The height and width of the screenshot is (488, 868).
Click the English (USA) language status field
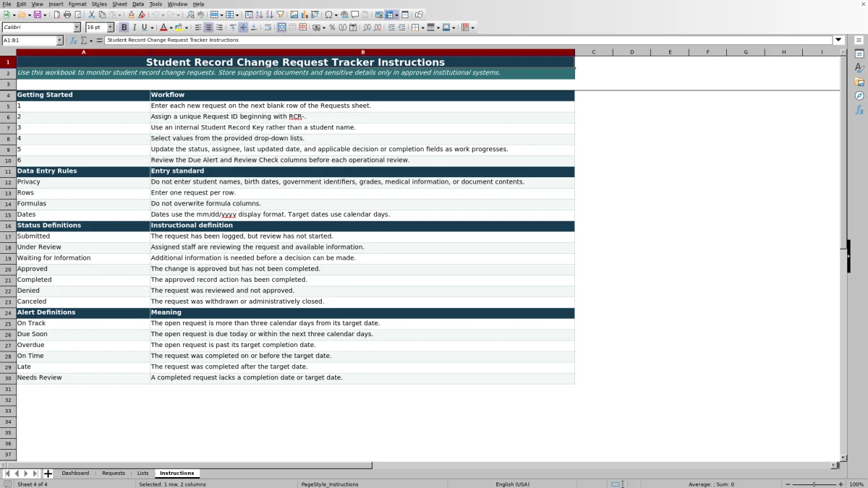[512, 484]
